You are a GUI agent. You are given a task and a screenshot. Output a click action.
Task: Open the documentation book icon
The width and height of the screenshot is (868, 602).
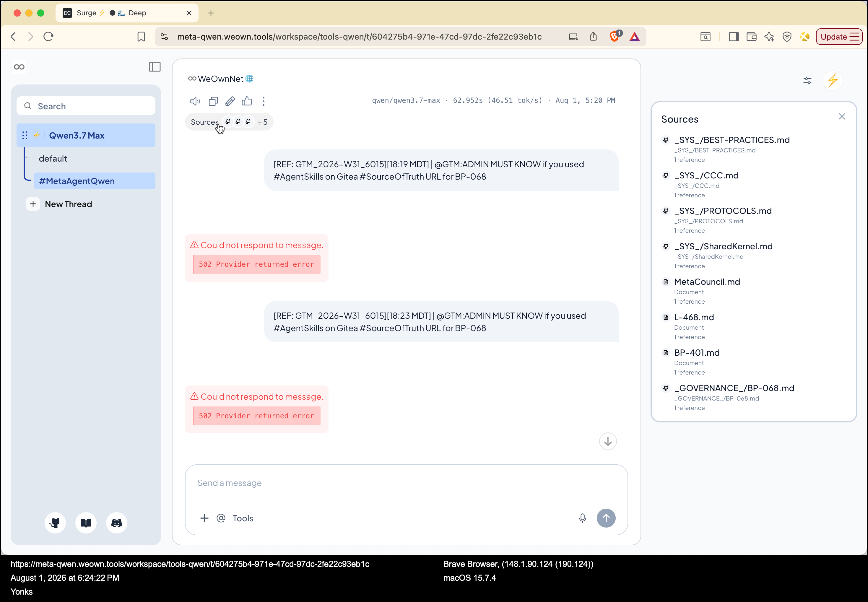point(86,523)
